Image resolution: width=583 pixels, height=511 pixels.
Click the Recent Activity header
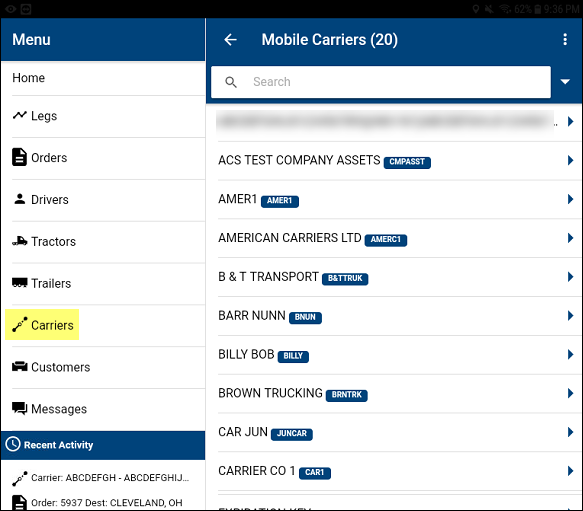pos(103,445)
